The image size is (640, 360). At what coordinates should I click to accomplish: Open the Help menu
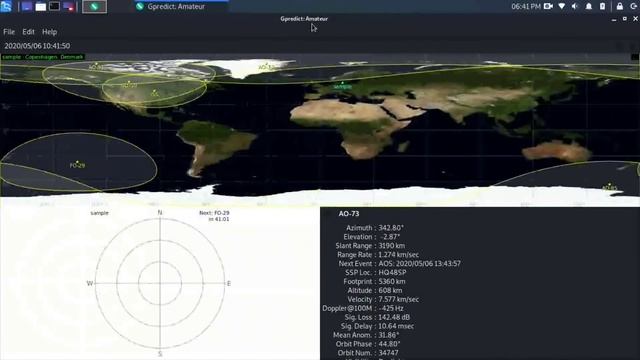pos(49,32)
